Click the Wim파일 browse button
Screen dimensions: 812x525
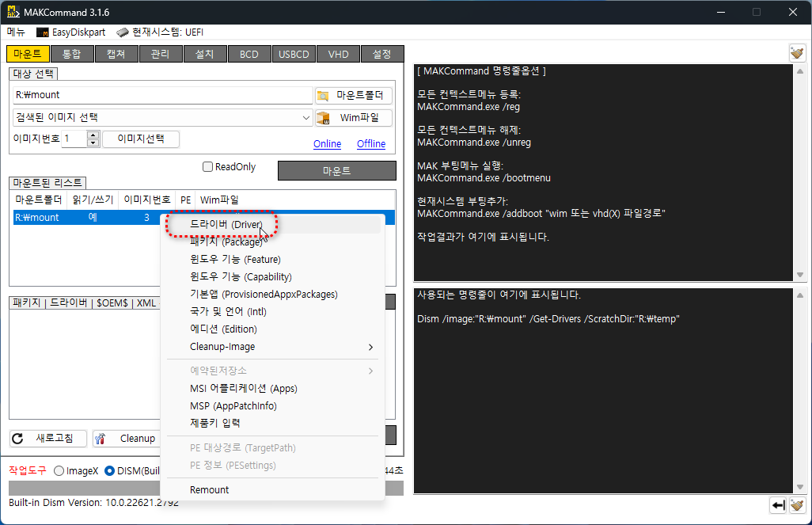[354, 118]
